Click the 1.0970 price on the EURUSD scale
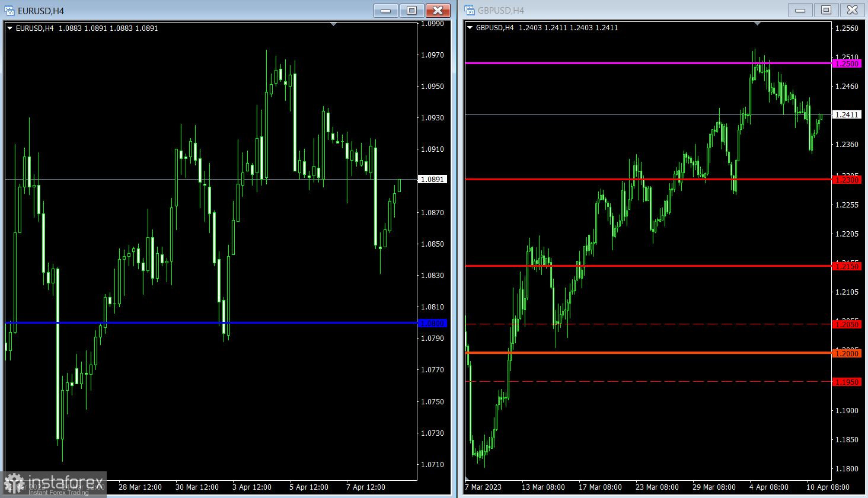This screenshot has height=498, width=868. [x=432, y=55]
